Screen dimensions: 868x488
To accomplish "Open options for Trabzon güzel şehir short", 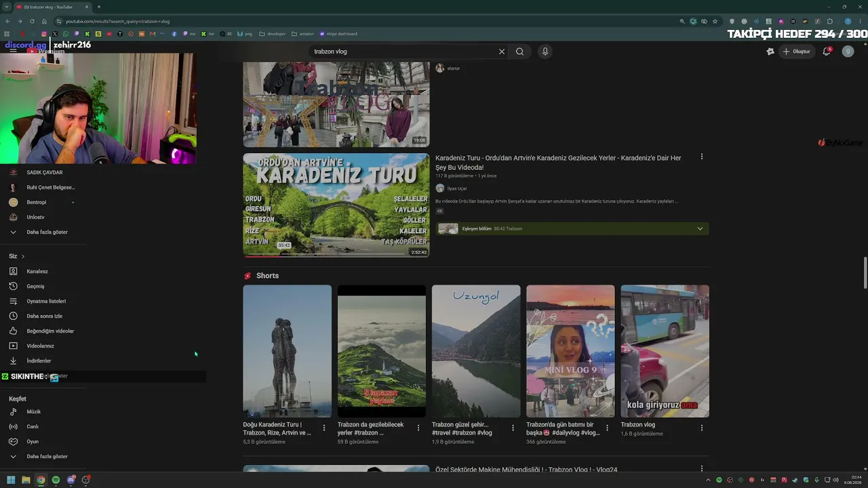I will point(513,428).
